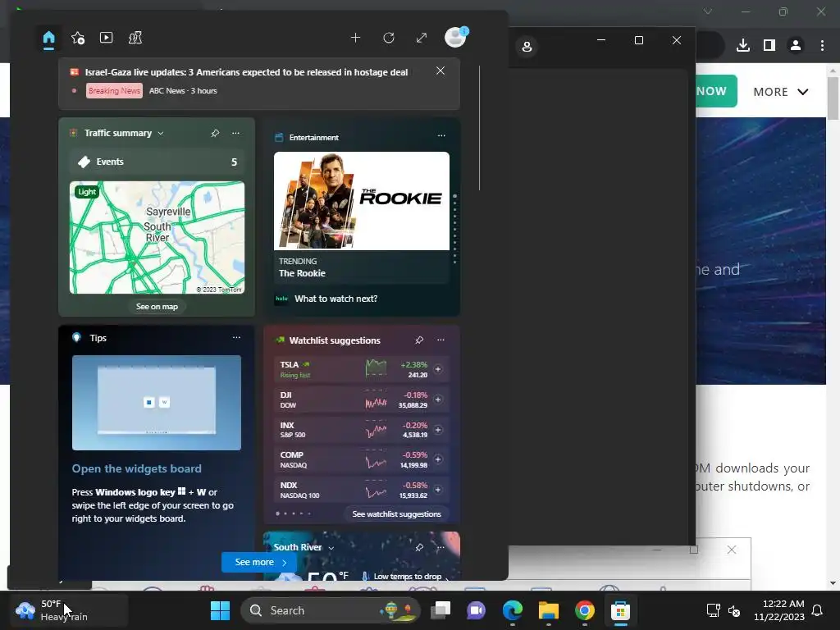Open notification bell in system tray
Viewport: 840px width, 630px height.
click(817, 610)
